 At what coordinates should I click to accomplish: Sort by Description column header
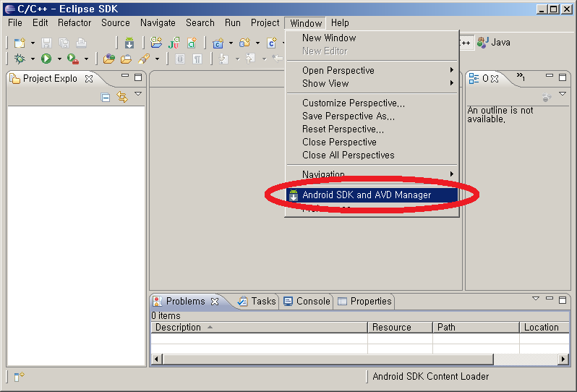(259, 327)
